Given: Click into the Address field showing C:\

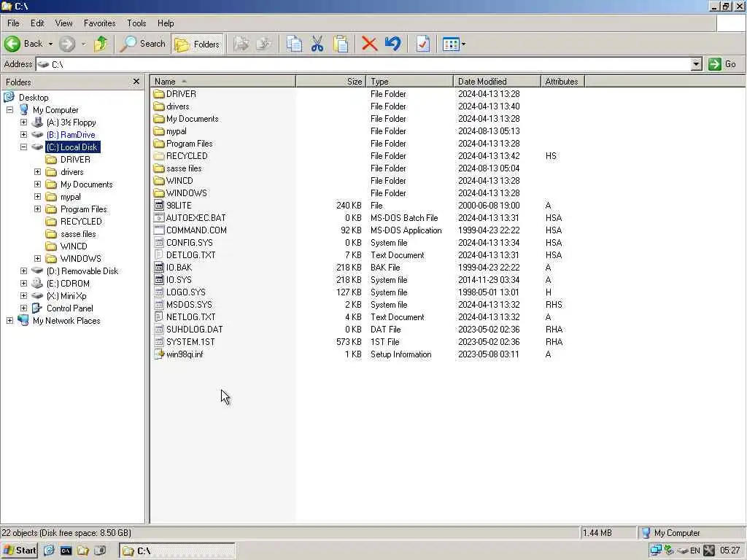Looking at the screenshot, I should point(363,64).
